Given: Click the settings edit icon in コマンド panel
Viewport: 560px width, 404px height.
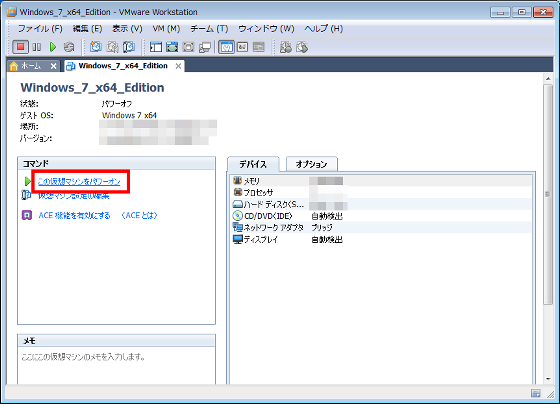Looking at the screenshot, I should pyautogui.click(x=26, y=195).
